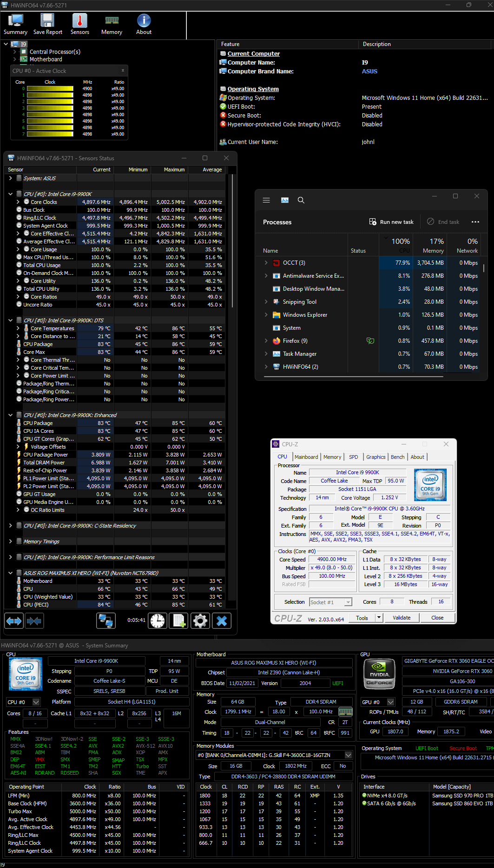Viewport: 494px width, 868px height.
Task: Click the Tools button in CPU-Z
Action: [x=362, y=618]
